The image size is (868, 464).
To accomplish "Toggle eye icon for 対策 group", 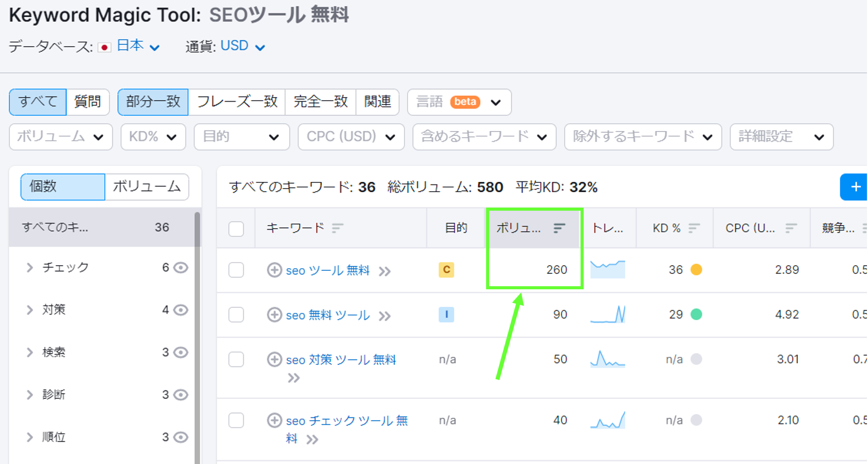I will (181, 310).
